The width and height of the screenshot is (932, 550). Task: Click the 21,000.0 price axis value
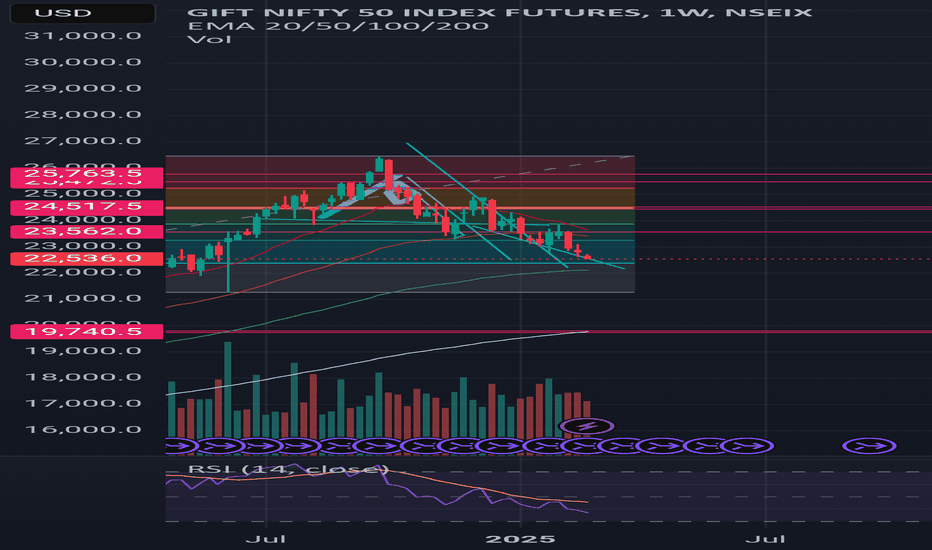click(83, 298)
